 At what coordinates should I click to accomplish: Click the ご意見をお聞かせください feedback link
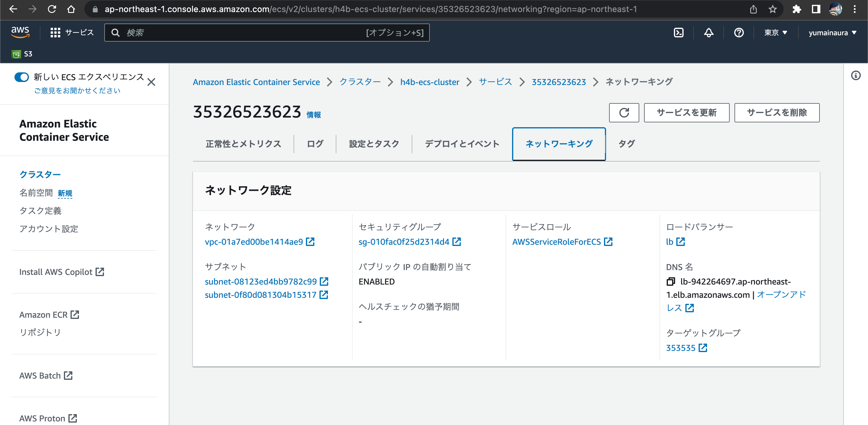[x=77, y=91]
